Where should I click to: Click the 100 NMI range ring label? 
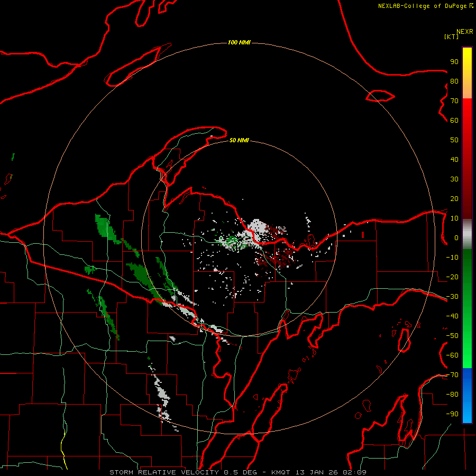[x=239, y=42]
